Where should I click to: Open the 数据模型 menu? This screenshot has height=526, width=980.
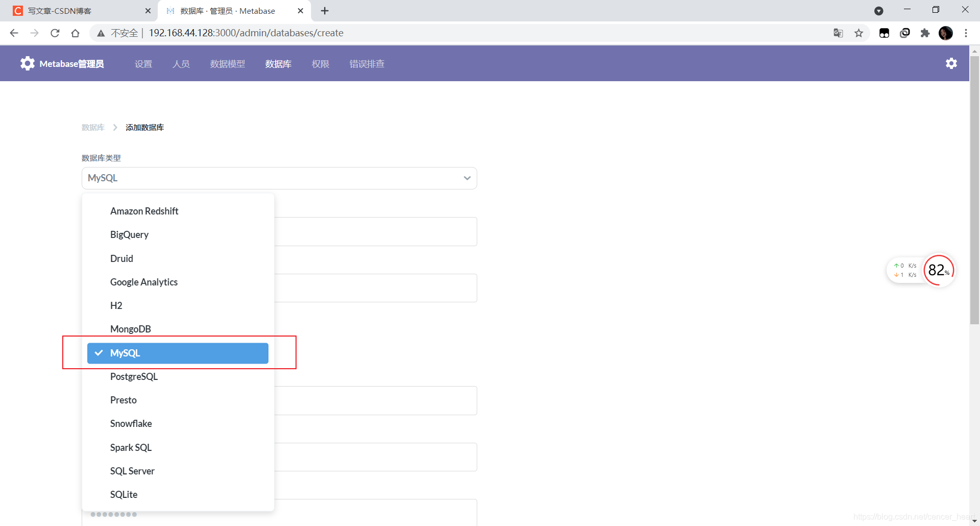[x=228, y=64]
